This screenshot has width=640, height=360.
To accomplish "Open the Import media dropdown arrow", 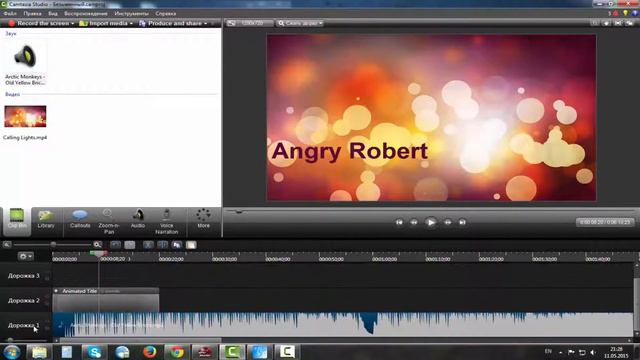I will 131,24.
